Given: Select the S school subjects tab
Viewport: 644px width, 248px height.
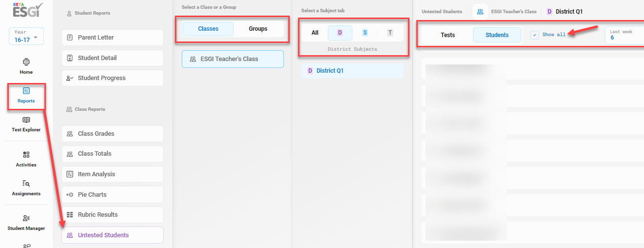Looking at the screenshot, I should click(x=365, y=33).
